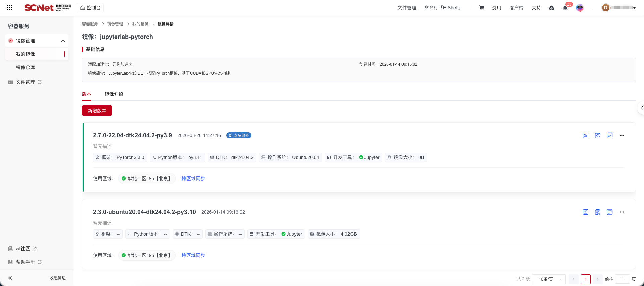Click the 镜像大小 4.02GB tag

(x=334, y=234)
